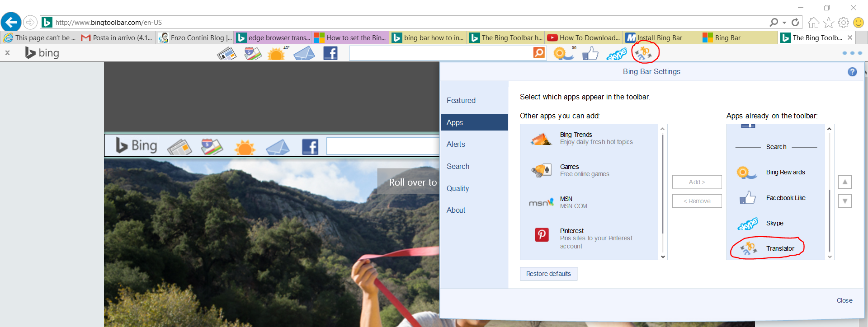This screenshot has height=327, width=868.
Task: Open the Mail envelope icon in toolbar
Action: point(304,54)
